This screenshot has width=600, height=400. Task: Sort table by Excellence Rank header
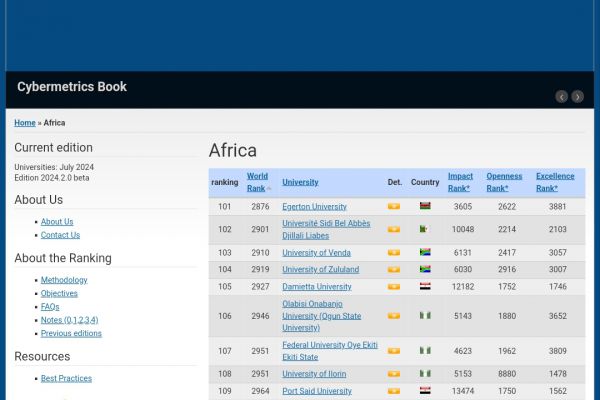click(x=555, y=182)
